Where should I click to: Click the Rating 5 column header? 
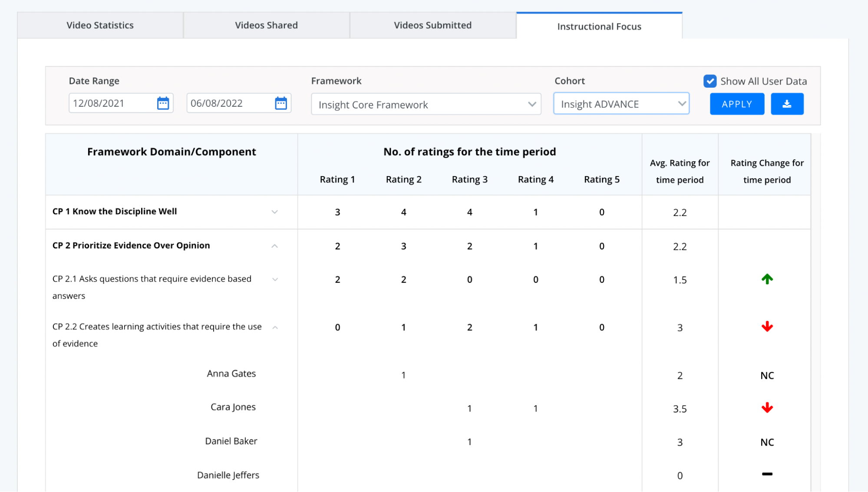click(x=601, y=179)
